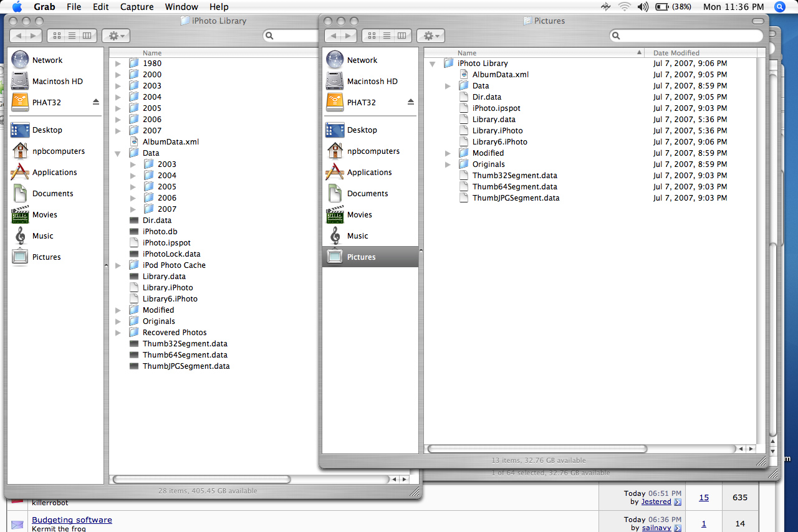Screen dimensions: 798x532
Task: Select iPhoto.db file row
Action: coord(160,232)
